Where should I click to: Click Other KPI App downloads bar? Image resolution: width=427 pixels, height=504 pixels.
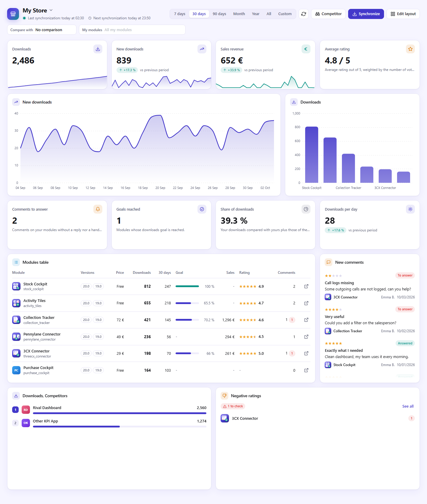click(x=120, y=427)
